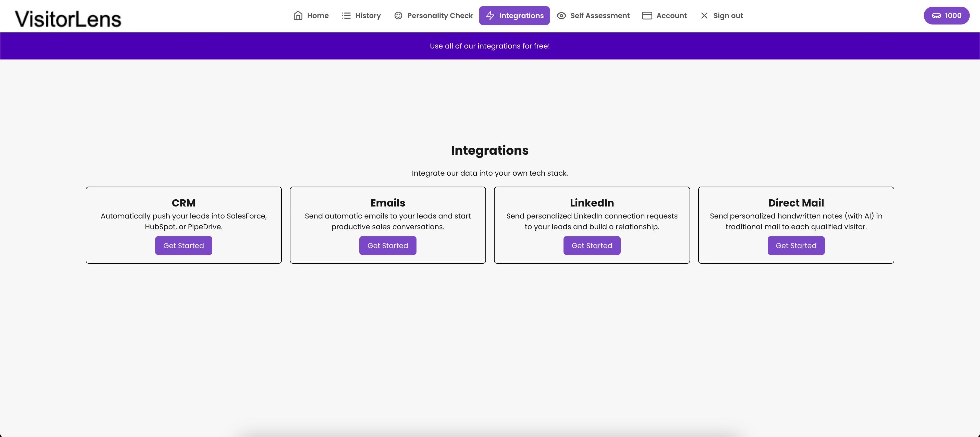Click the lightning bolt Integrations icon

pyautogui.click(x=490, y=16)
